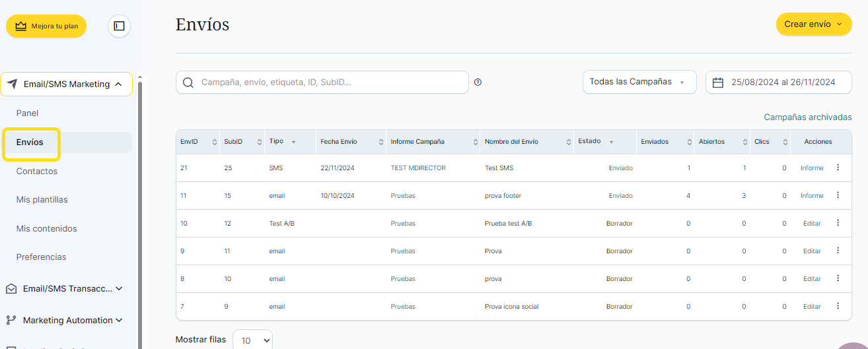Click the Mejora tu plan button

46,26
